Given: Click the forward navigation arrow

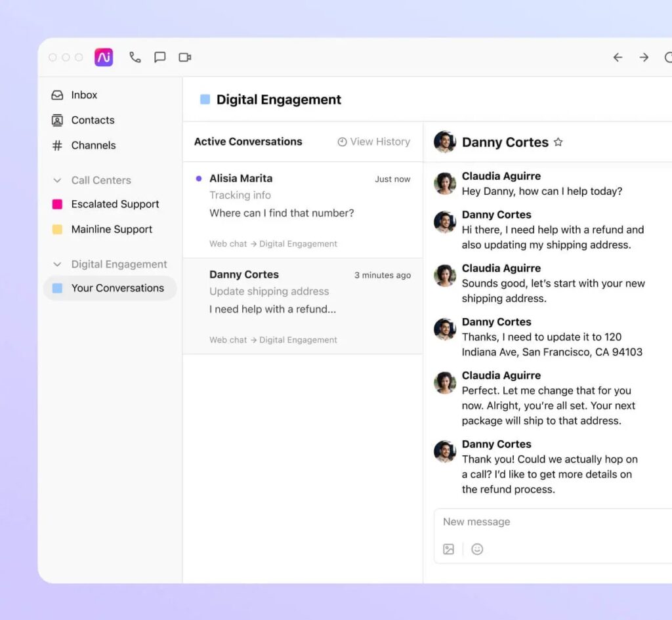Looking at the screenshot, I should point(644,57).
